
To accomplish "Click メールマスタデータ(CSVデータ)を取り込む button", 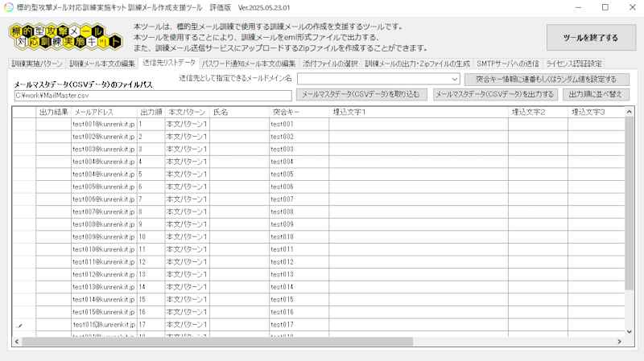I will (361, 94).
